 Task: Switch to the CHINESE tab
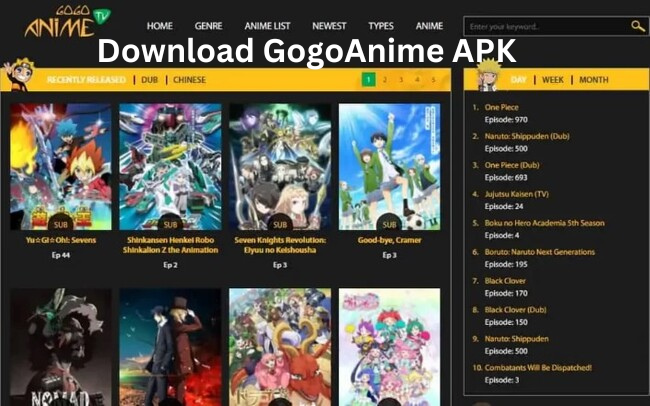(x=189, y=80)
